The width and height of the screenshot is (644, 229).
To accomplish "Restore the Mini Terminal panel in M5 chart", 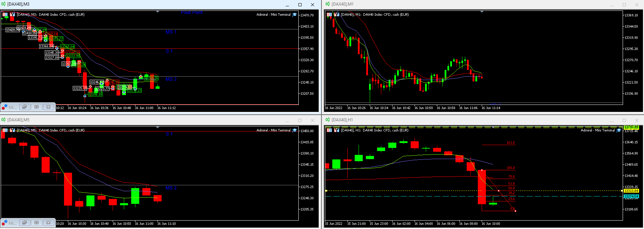I will [x=24, y=223].
